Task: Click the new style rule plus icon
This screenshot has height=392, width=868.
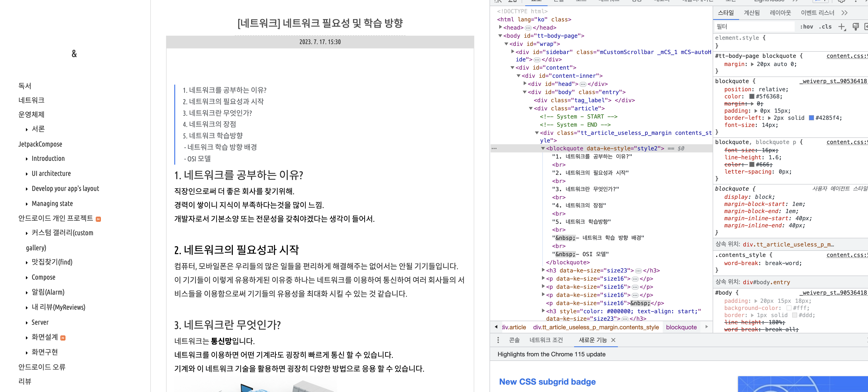Action: [841, 27]
